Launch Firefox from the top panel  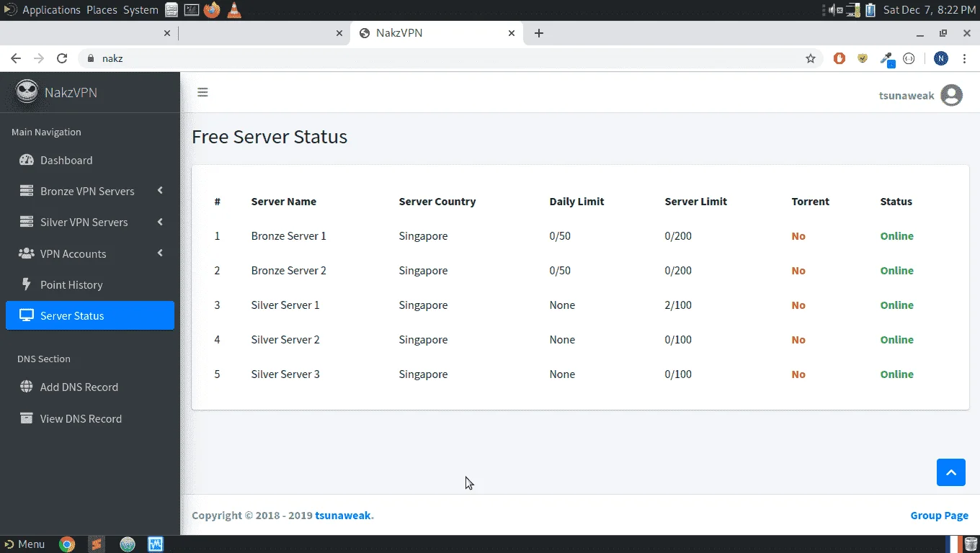pos(212,10)
